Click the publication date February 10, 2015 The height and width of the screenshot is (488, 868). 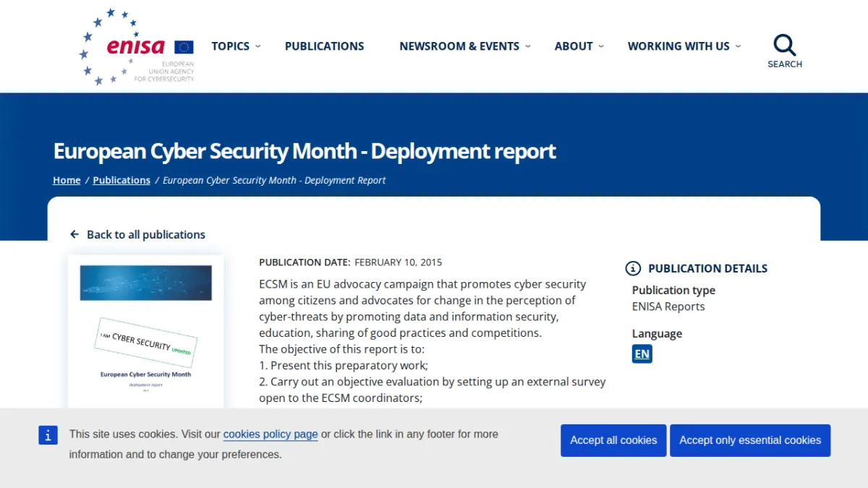[398, 262]
